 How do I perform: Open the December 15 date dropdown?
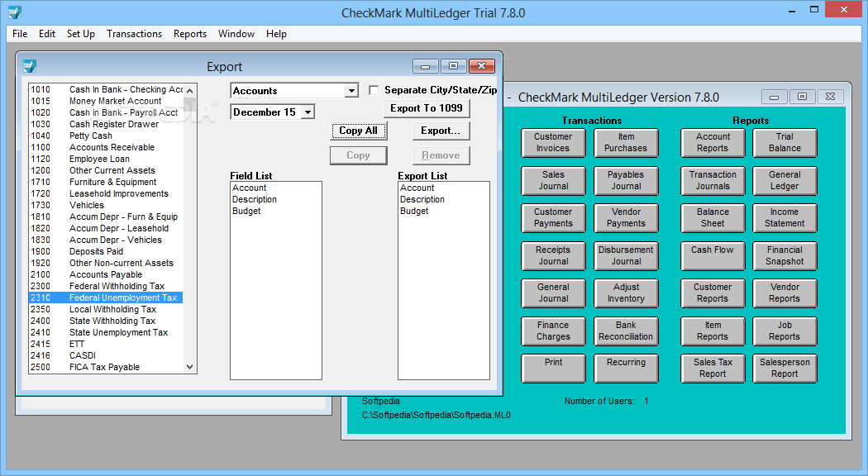coord(308,112)
